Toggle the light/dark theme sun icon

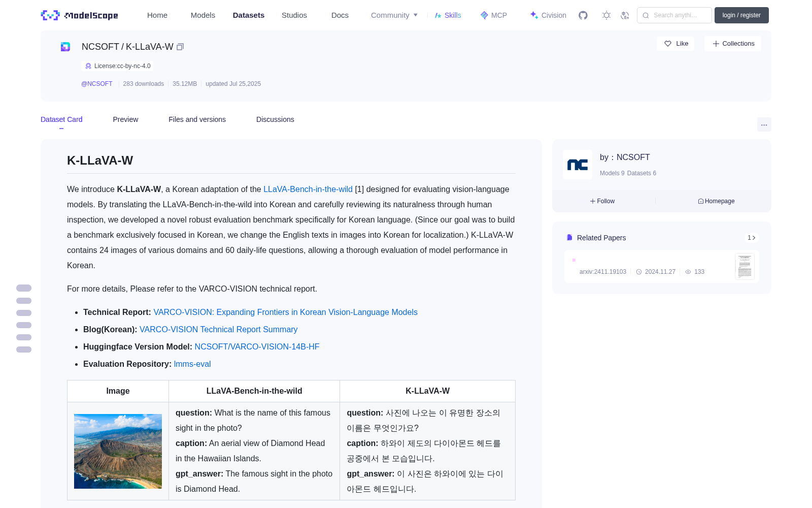[x=606, y=15]
